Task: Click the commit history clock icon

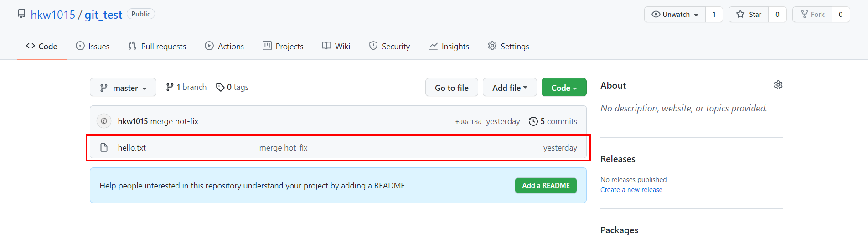Action: 533,121
